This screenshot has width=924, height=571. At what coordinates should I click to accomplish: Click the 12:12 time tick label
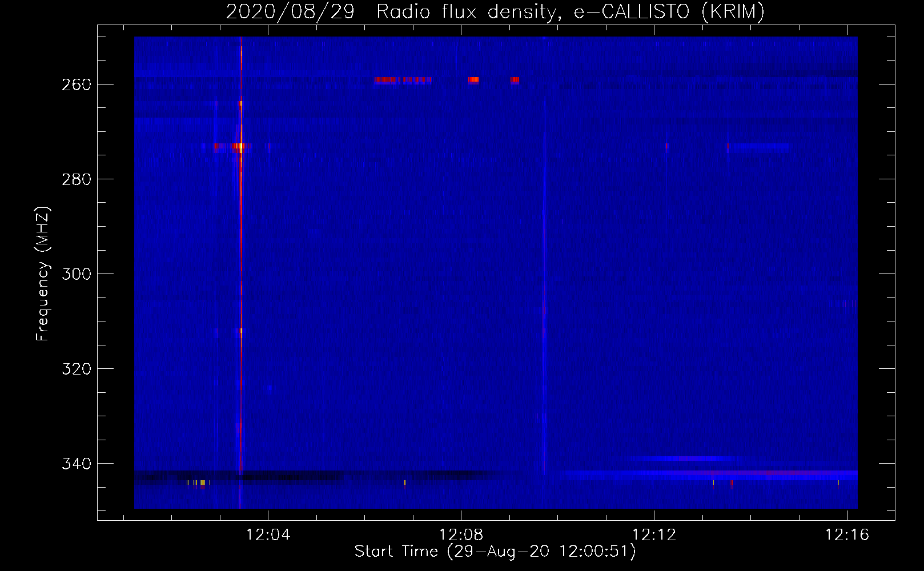[654, 534]
